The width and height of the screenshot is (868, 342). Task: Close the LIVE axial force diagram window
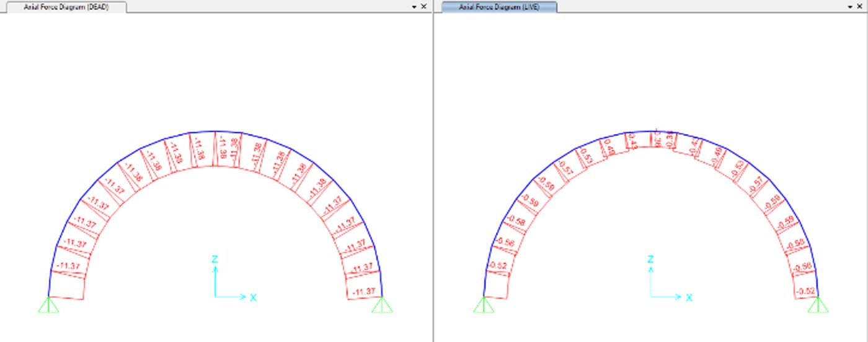(859, 7)
